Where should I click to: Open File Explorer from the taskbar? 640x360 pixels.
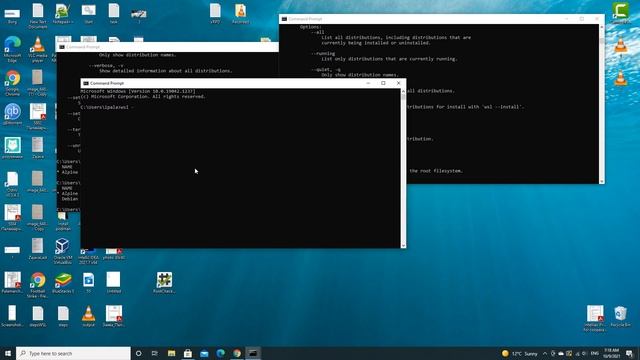[x=171, y=353]
